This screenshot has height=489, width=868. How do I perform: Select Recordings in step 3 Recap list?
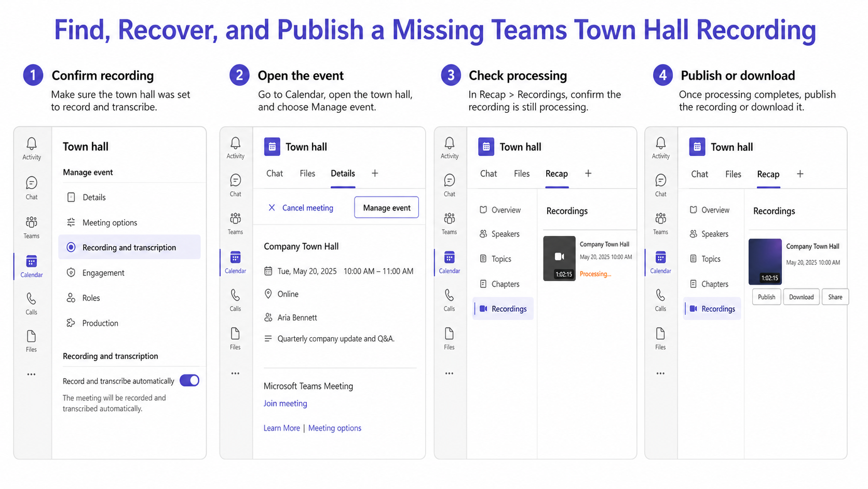(x=503, y=309)
